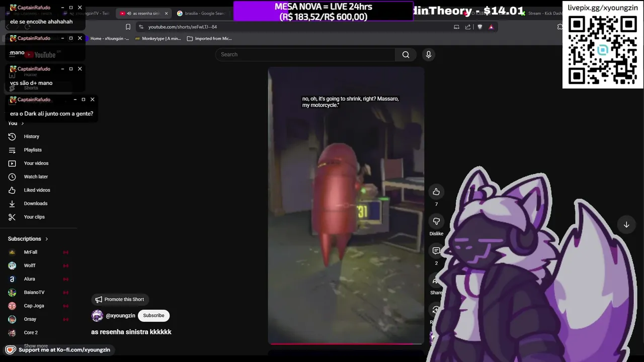644x362 pixels.
Task: Click the Short's red progress bar
Action: pyautogui.click(x=346, y=344)
